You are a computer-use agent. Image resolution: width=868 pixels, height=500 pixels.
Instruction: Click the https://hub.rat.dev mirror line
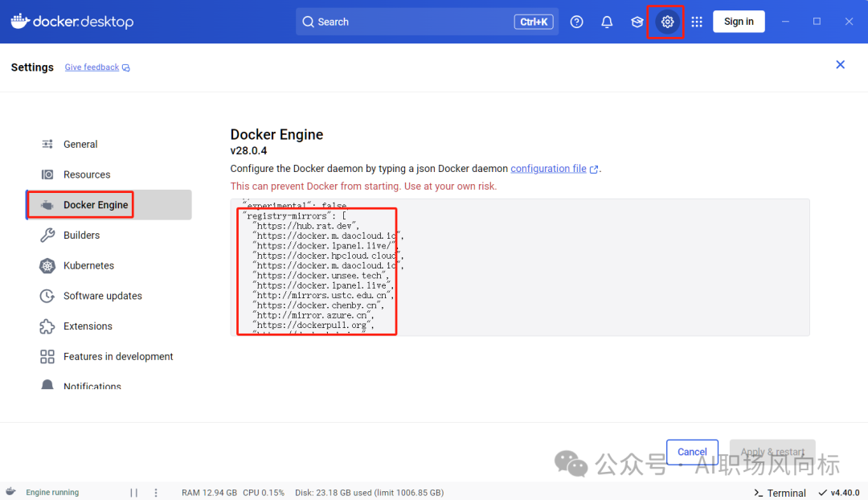[x=306, y=226]
